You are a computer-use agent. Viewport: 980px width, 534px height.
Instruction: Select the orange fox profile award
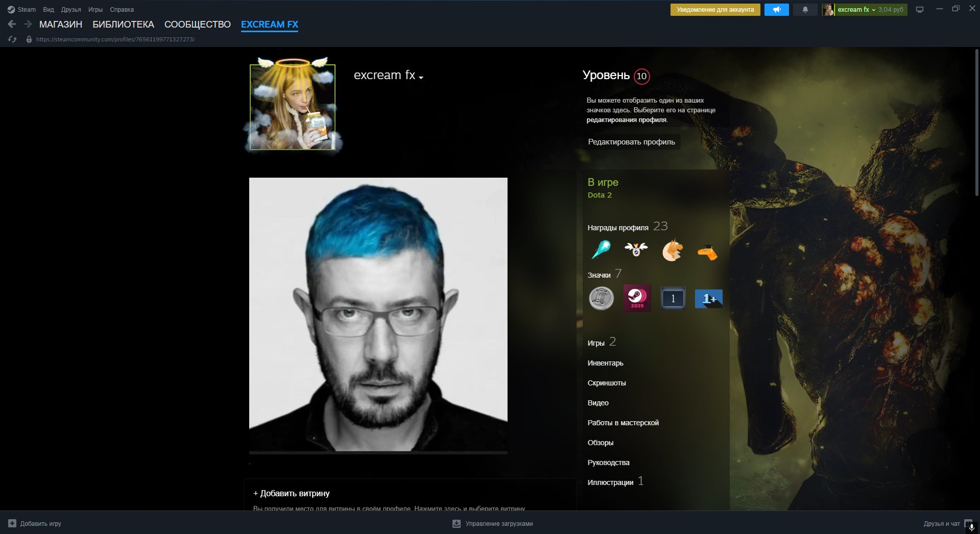[672, 250]
